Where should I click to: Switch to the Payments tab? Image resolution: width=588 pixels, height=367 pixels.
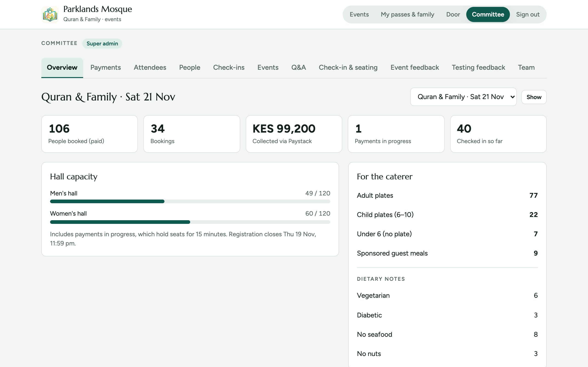pyautogui.click(x=105, y=67)
